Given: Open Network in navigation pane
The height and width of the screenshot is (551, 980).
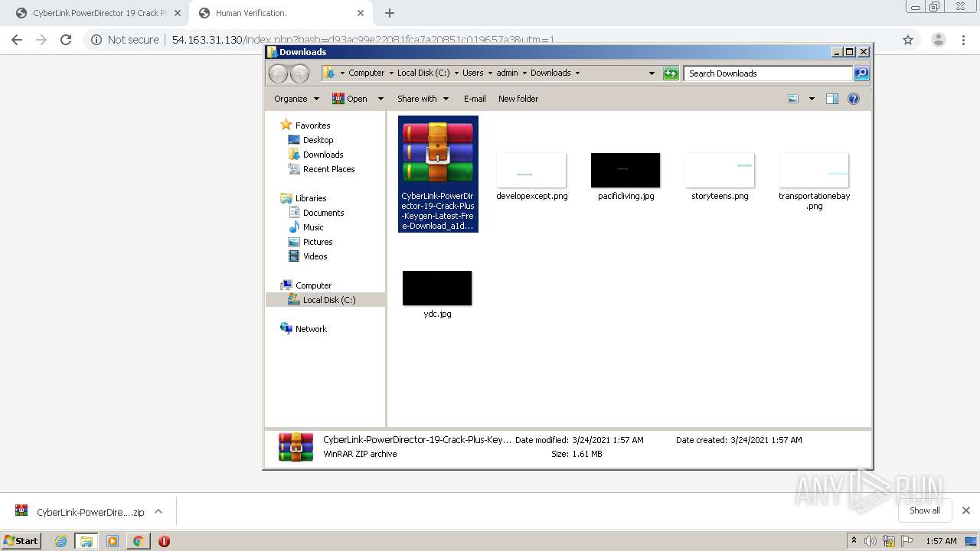Looking at the screenshot, I should (x=311, y=329).
